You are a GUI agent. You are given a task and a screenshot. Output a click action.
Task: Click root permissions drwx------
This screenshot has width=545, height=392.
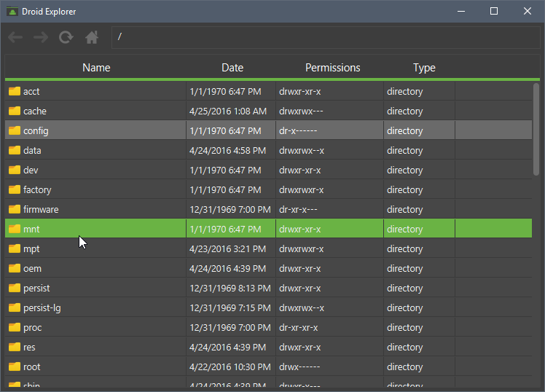299,367
